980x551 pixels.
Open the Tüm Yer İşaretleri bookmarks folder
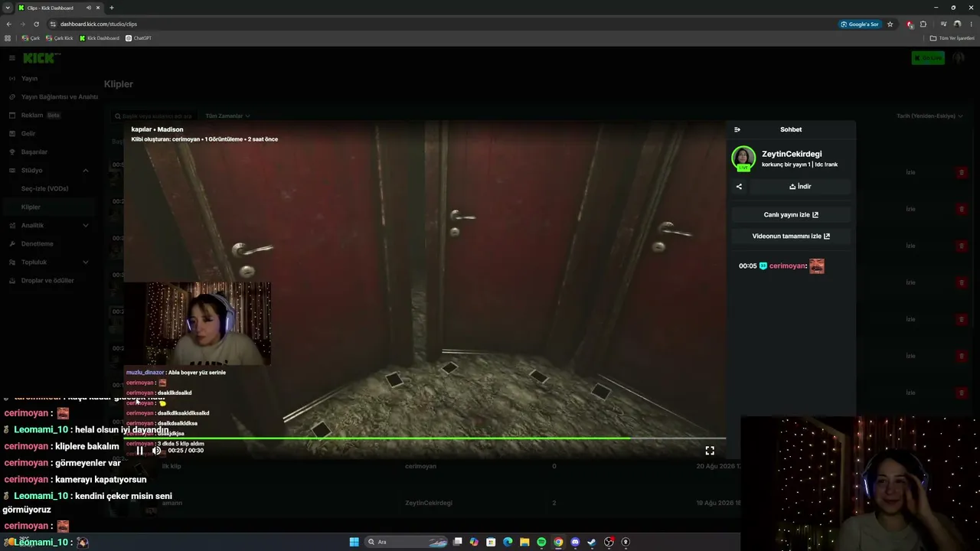(x=952, y=38)
